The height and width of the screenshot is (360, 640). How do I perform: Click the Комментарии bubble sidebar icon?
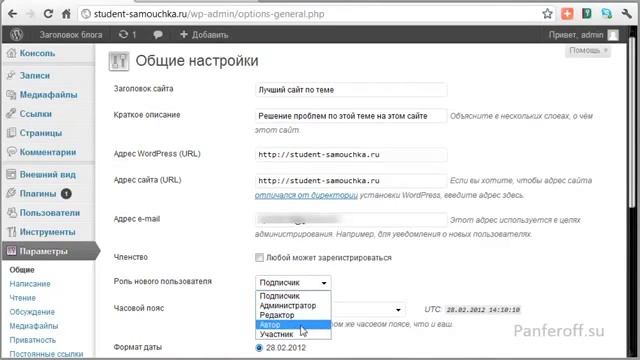click(x=11, y=152)
